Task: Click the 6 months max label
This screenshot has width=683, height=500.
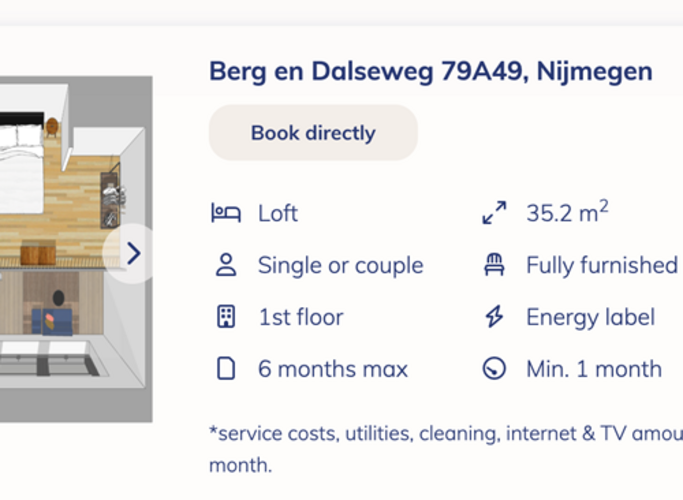Action: point(333,369)
